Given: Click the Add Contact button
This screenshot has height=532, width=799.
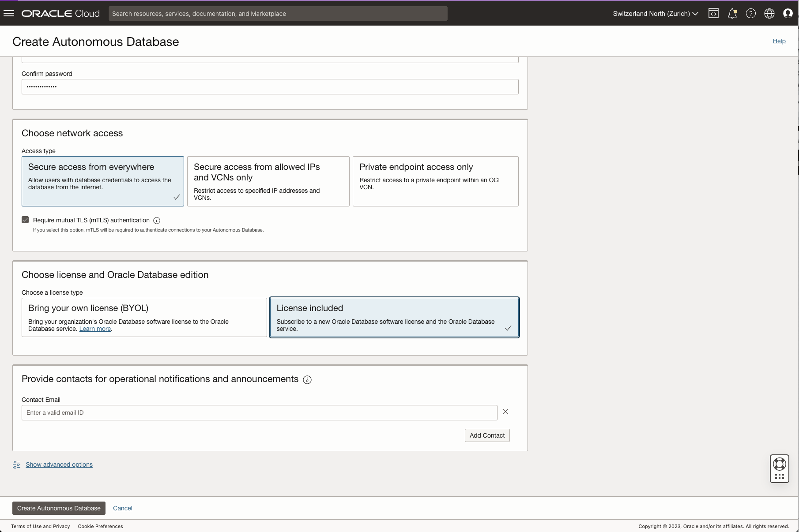Looking at the screenshot, I should coord(487,435).
